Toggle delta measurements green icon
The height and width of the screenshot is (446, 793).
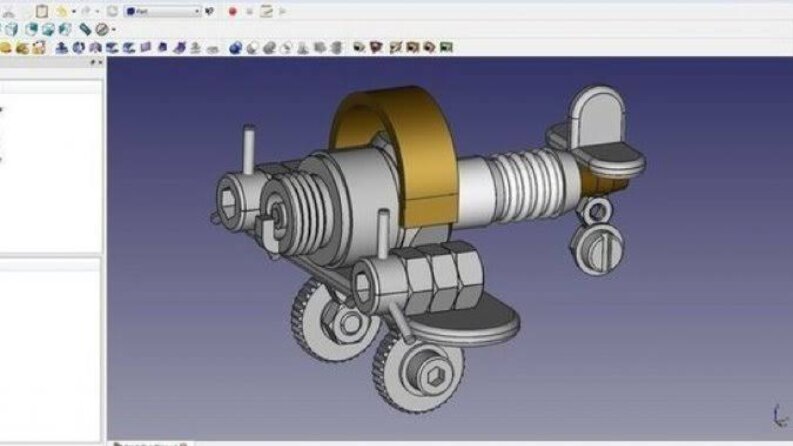pos(446,48)
